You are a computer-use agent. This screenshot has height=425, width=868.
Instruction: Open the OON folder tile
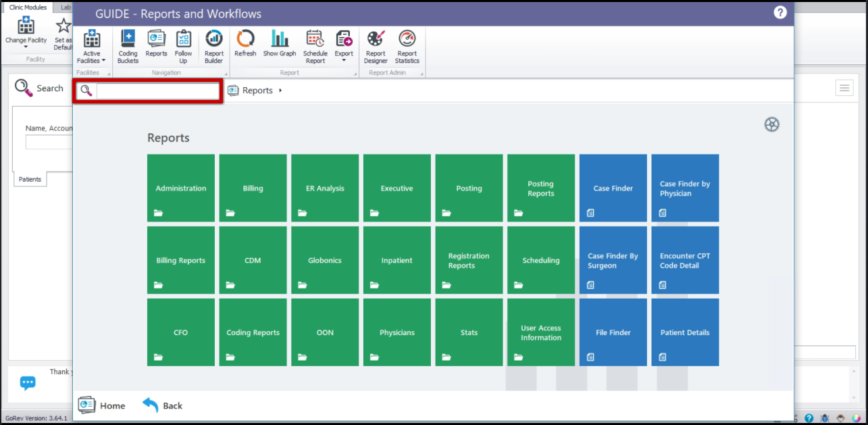(325, 332)
